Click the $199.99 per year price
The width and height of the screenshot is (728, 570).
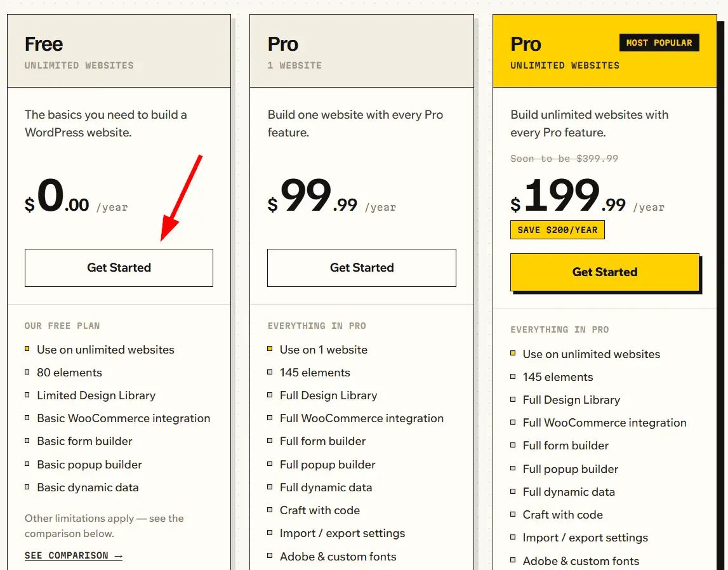(587, 196)
